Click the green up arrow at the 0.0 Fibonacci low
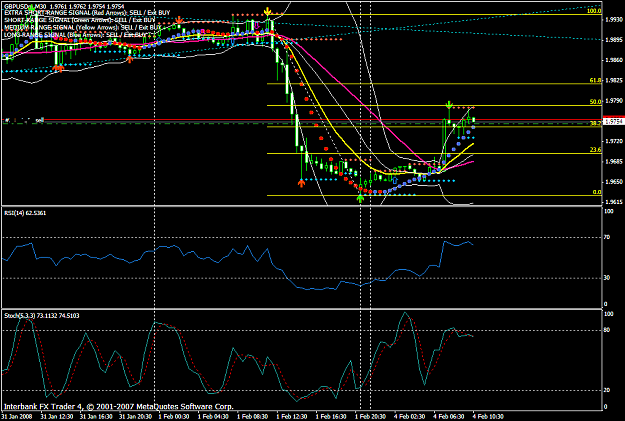This screenshot has width=625, height=421. point(360,197)
